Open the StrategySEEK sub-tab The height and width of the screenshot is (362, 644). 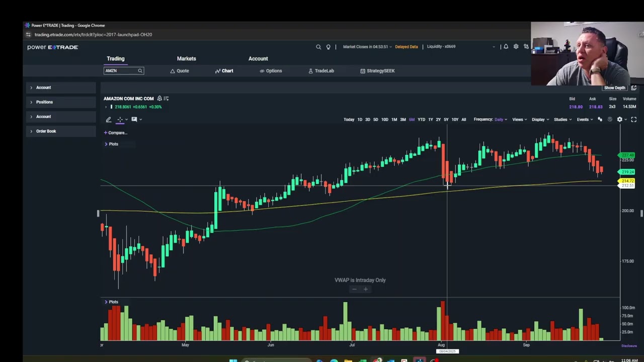[x=377, y=71]
